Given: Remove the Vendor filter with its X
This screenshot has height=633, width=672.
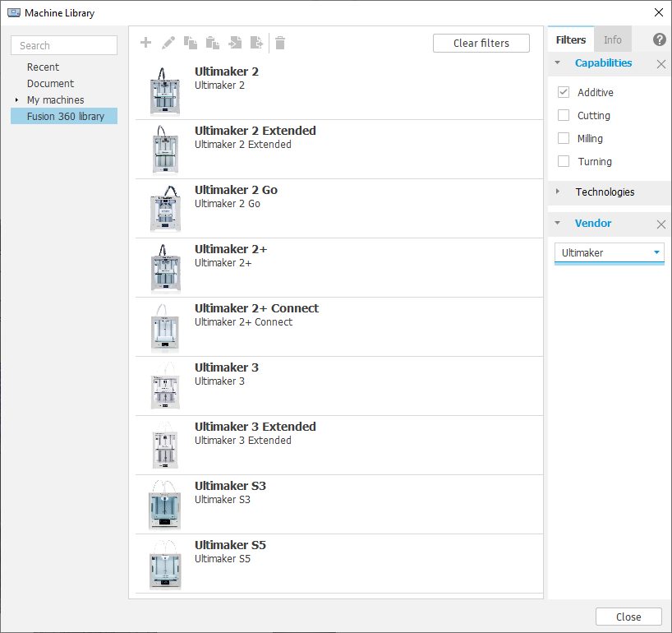Looking at the screenshot, I should tap(660, 224).
